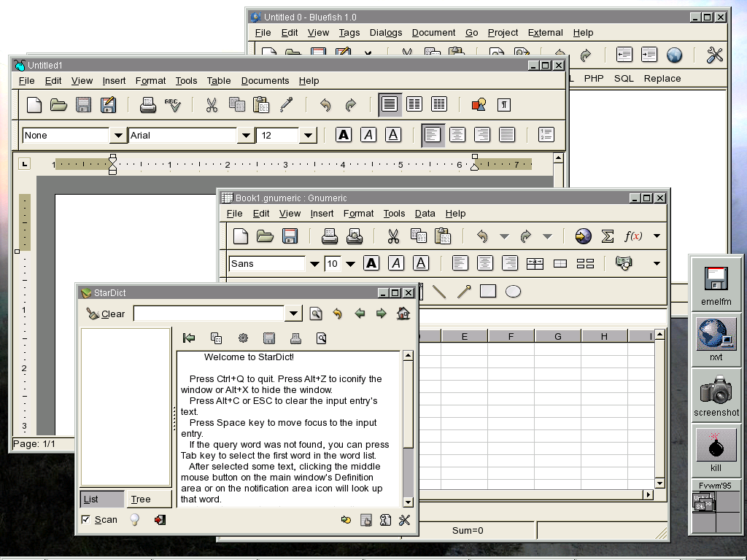Viewport: 747px width, 560px height.
Task: Toggle italic in Untitled1 format toolbar
Action: (x=368, y=135)
